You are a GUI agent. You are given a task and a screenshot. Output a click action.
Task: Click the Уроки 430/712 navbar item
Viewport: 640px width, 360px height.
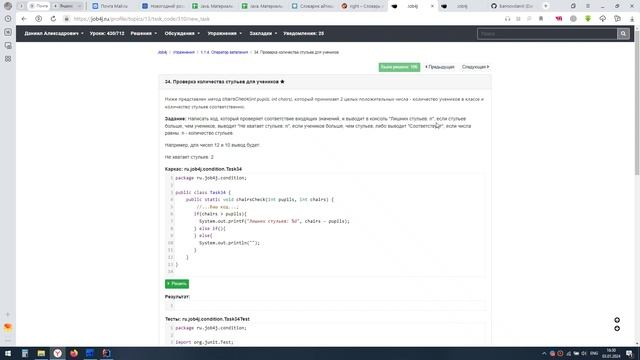tap(107, 33)
